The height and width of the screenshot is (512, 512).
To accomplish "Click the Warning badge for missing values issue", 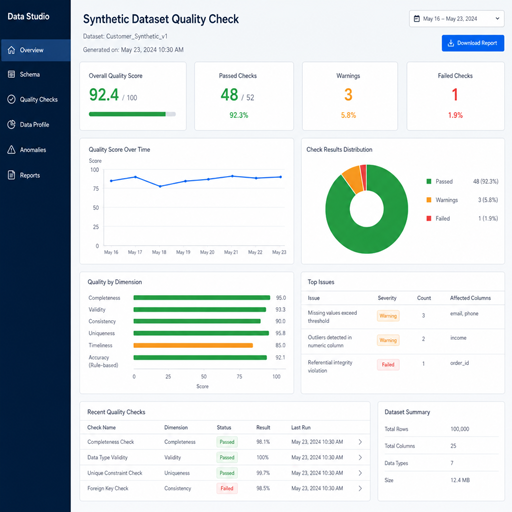I will 388,316.
